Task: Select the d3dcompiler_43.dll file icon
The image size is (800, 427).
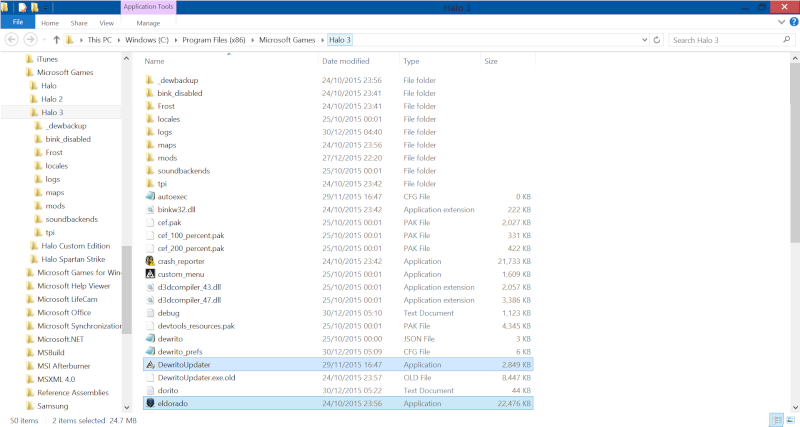Action: coord(150,287)
